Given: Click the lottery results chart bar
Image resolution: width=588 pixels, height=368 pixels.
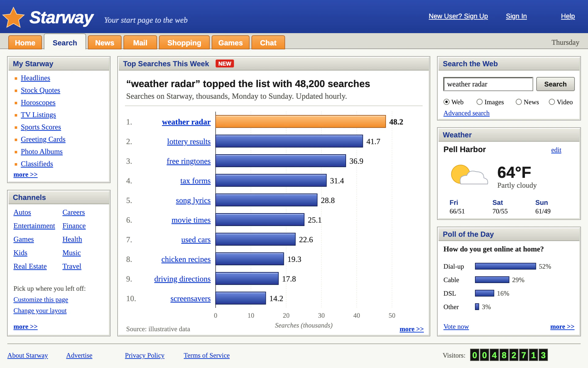Looking at the screenshot, I should point(289,141).
